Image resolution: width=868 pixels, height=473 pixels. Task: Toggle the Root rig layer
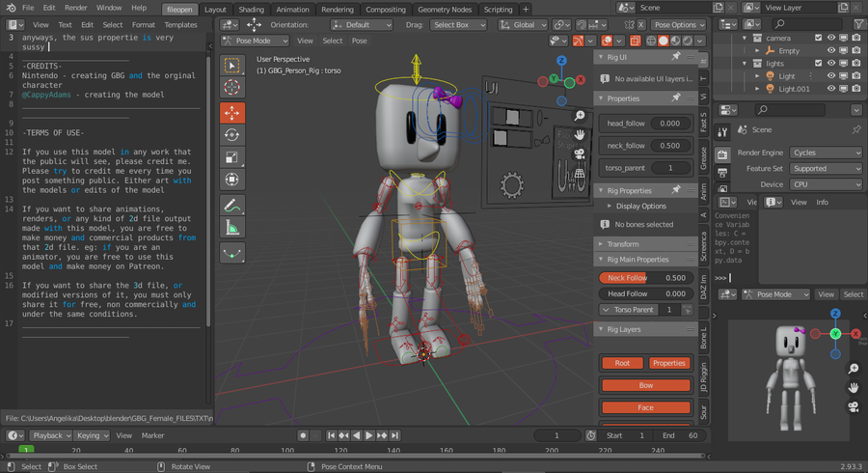click(622, 363)
